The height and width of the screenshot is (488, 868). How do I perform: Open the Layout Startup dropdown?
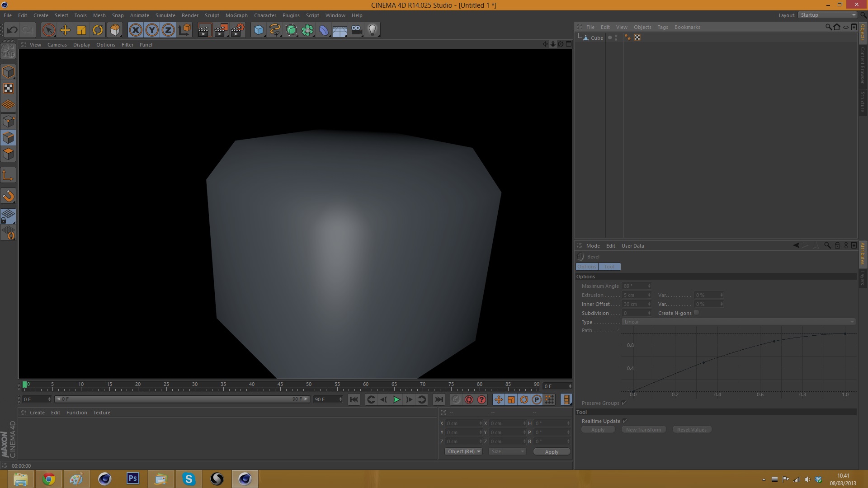827,15
